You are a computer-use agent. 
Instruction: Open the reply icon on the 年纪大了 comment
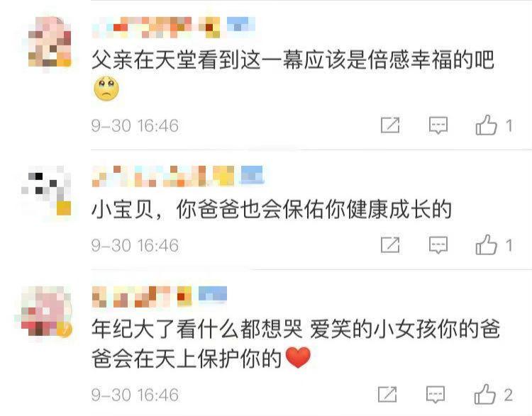pos(436,395)
